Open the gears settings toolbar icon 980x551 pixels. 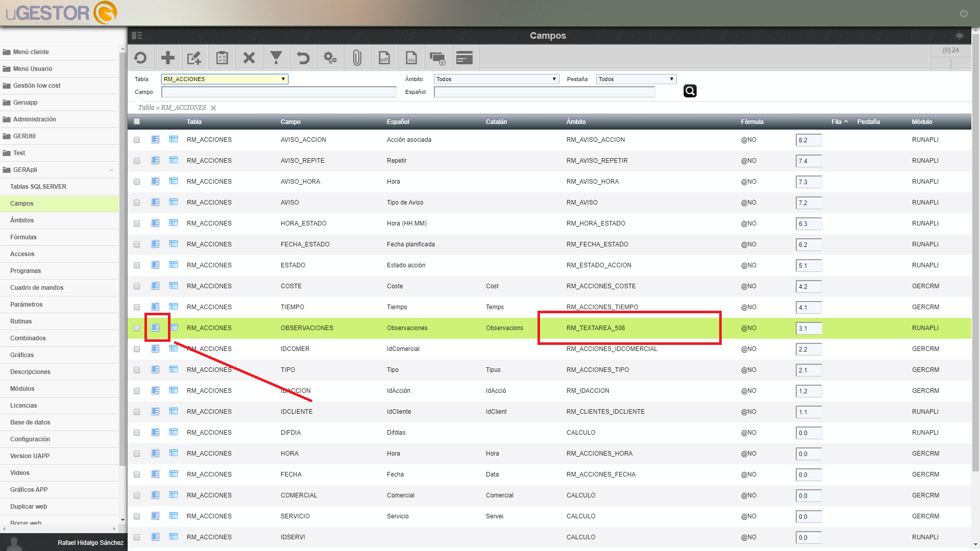[330, 58]
